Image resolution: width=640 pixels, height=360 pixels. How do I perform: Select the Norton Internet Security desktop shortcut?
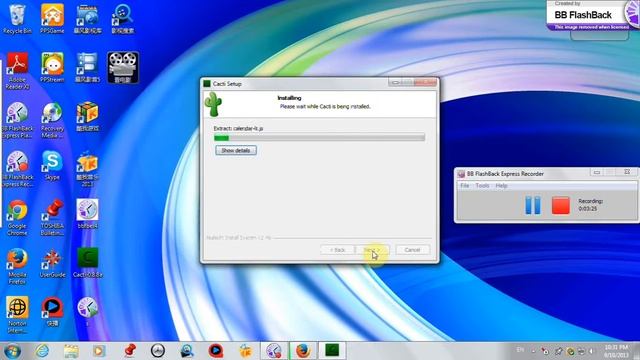[17, 315]
